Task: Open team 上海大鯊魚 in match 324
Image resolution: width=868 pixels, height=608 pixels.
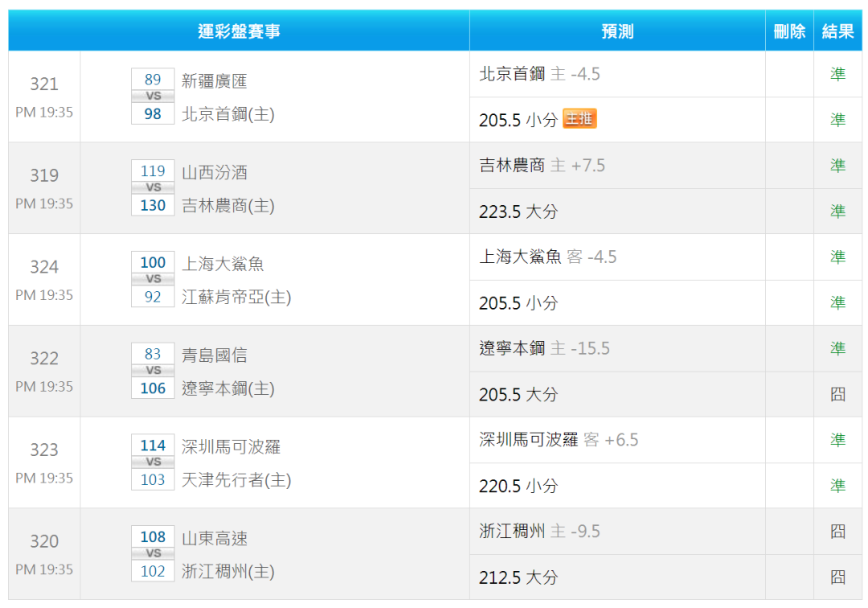Action: 223,264
